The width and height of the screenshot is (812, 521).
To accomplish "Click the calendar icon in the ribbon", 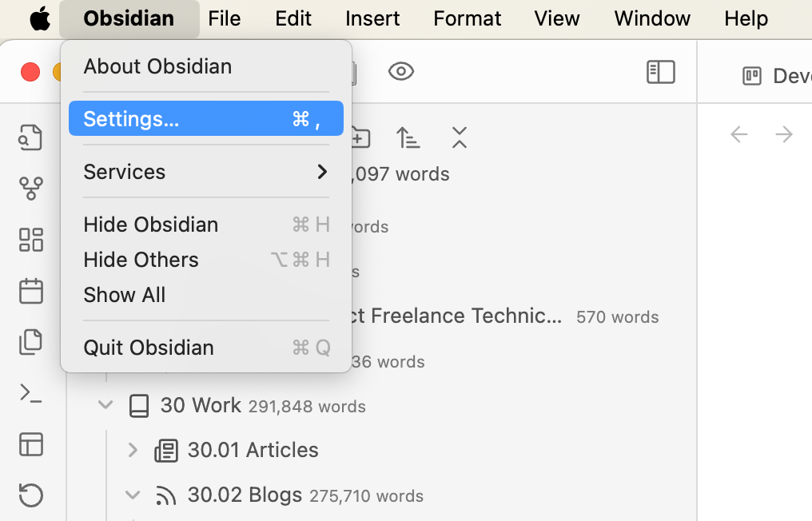I will 30,291.
